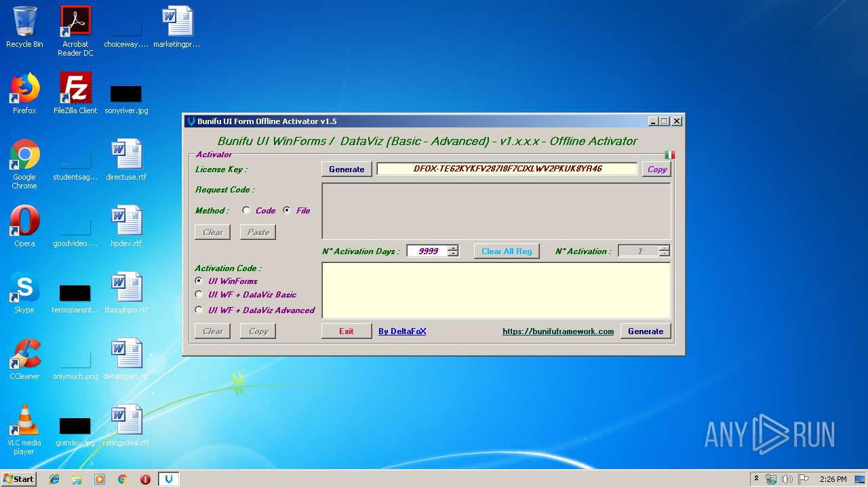
Task: Click the license key text field
Action: coord(507,169)
